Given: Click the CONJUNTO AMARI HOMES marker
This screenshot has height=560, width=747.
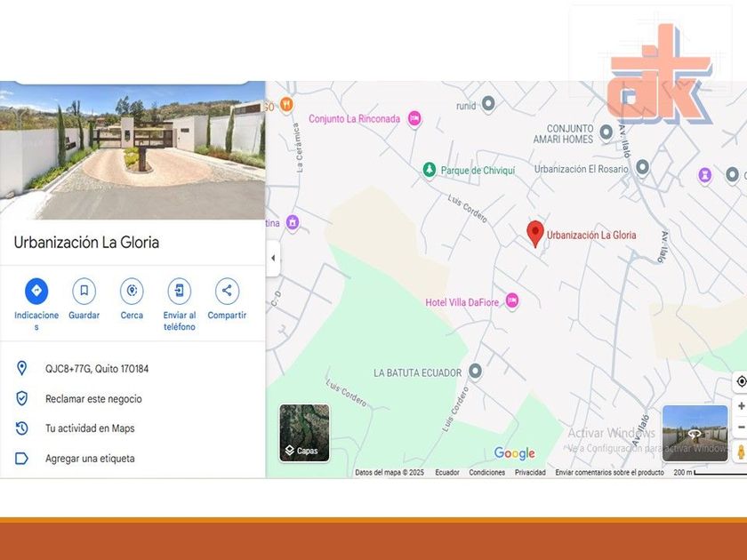Looking at the screenshot, I should point(606,132).
